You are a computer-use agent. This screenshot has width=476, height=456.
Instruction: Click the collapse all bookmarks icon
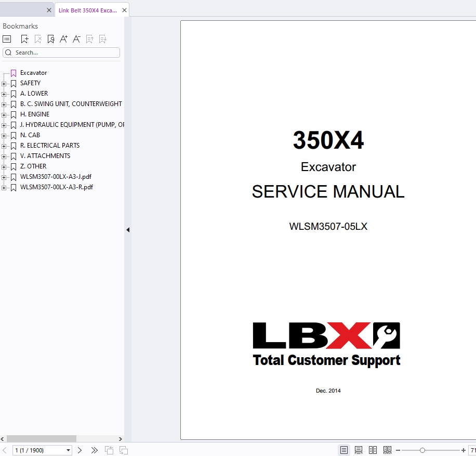(x=102, y=39)
